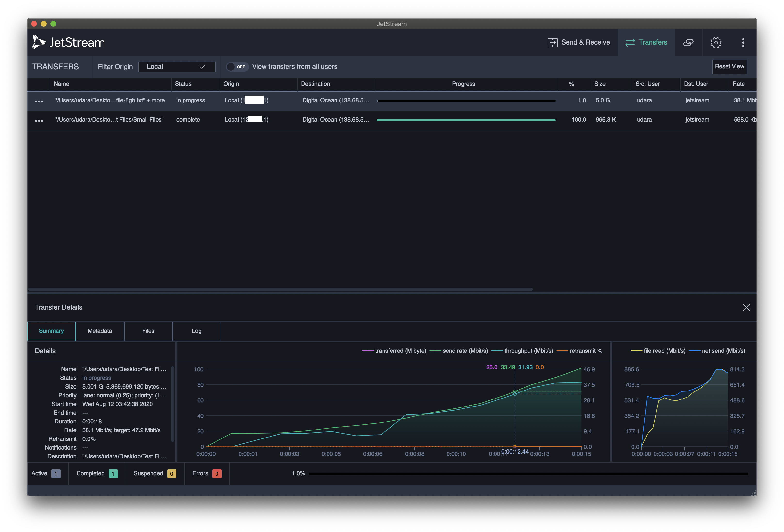Toggle send rate (Mbit/s) legend series
This screenshot has width=784, height=532.
point(458,351)
